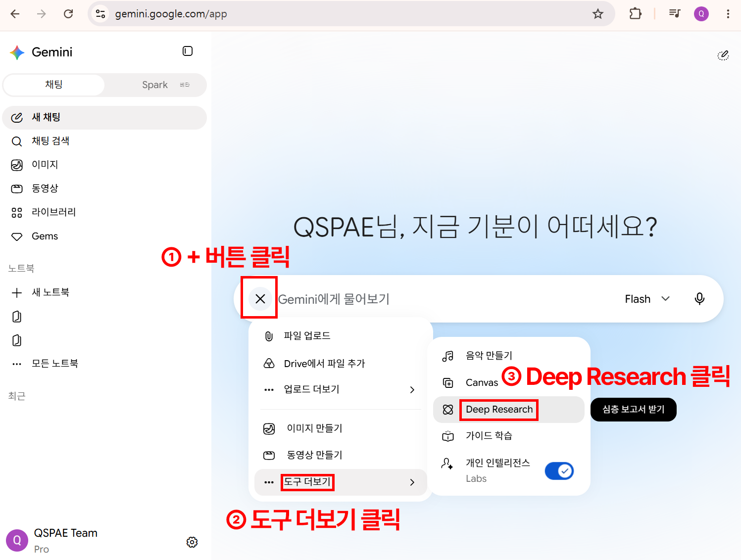Select Drive에서 파일 추가 menu item
Viewport: 741px width, 560px height.
341,364
